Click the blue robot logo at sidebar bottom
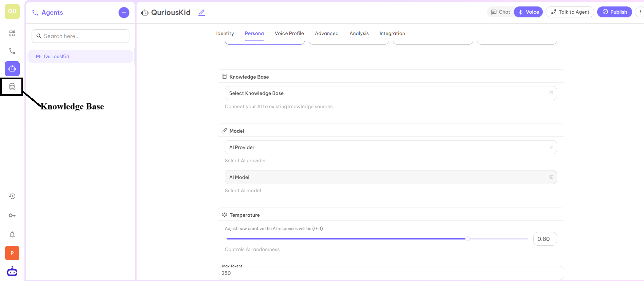644x281 pixels. pos(12,271)
